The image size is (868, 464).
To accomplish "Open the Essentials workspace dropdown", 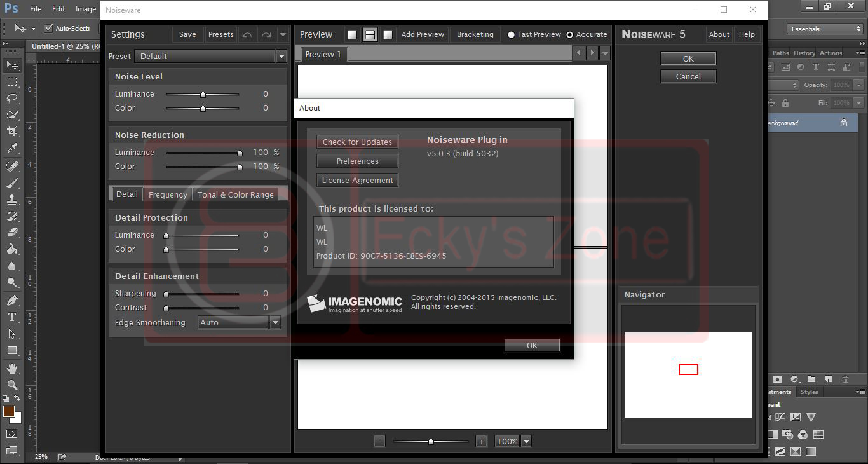I will coord(825,29).
